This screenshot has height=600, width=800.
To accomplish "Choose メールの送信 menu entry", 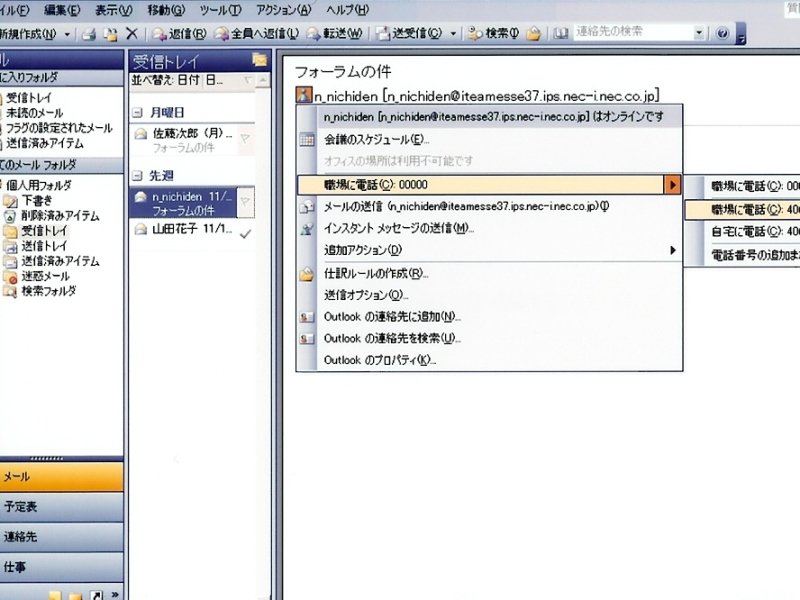I will pos(489,206).
